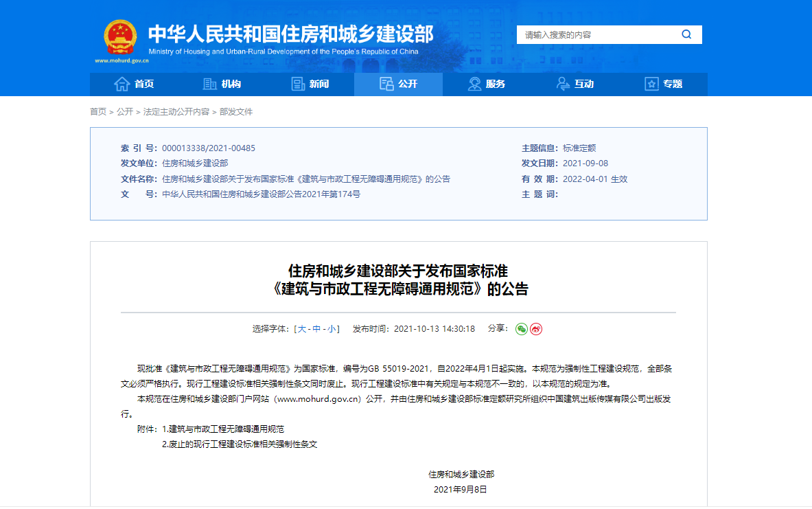
Task: Open the 部发文件 breadcrumb link
Action: [x=236, y=112]
